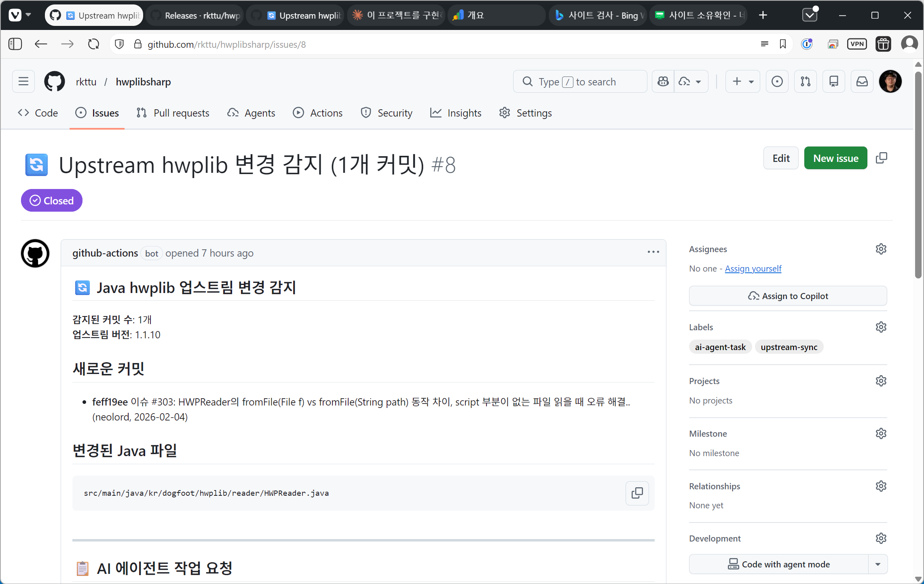924x584 pixels.
Task: Select the Pull requests icon in header
Action: click(805, 81)
